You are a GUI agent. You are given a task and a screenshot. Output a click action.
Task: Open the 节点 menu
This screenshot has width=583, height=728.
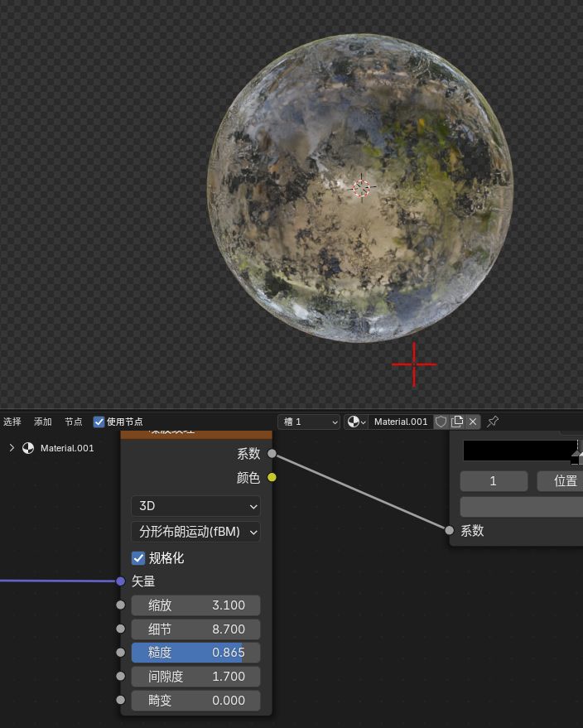point(74,422)
